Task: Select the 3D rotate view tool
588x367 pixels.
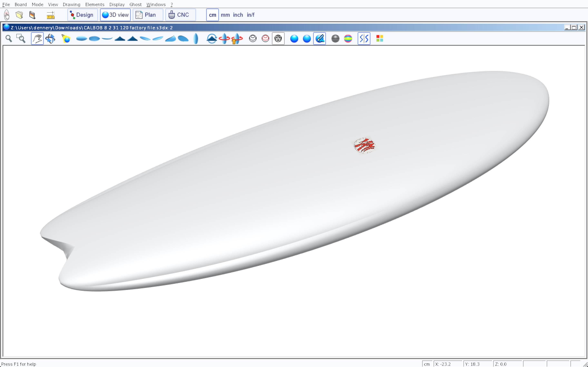Action: pyautogui.click(x=50, y=39)
